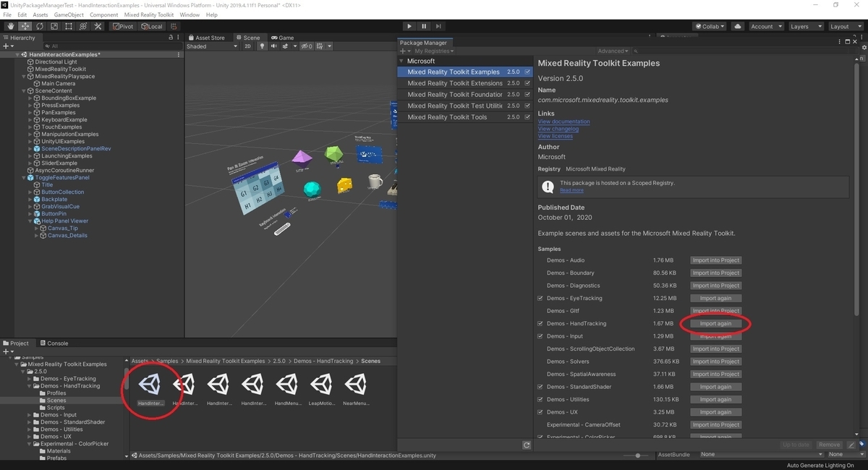868x470 pixels.
Task: Toggle Local/Global handle rotation
Action: (x=151, y=26)
